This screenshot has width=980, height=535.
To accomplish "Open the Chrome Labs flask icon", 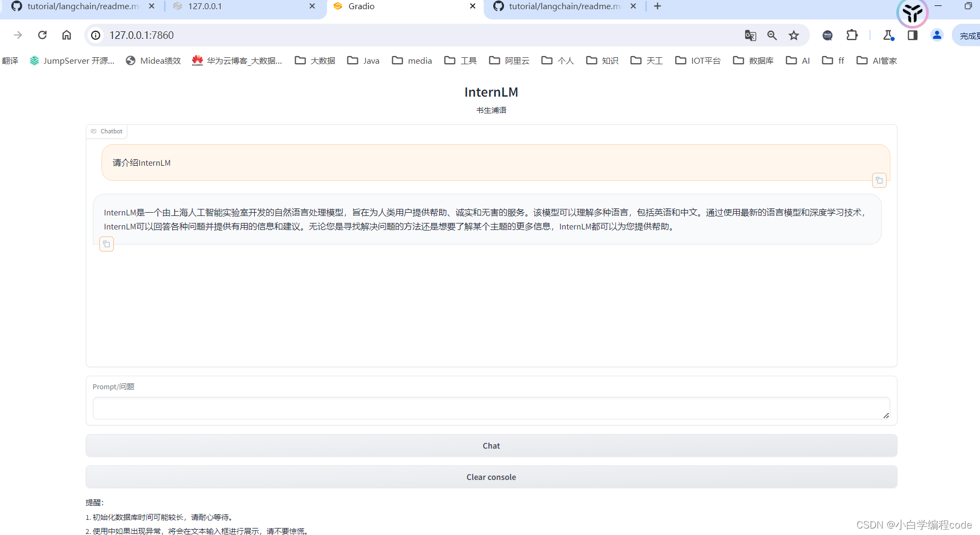I will point(888,35).
